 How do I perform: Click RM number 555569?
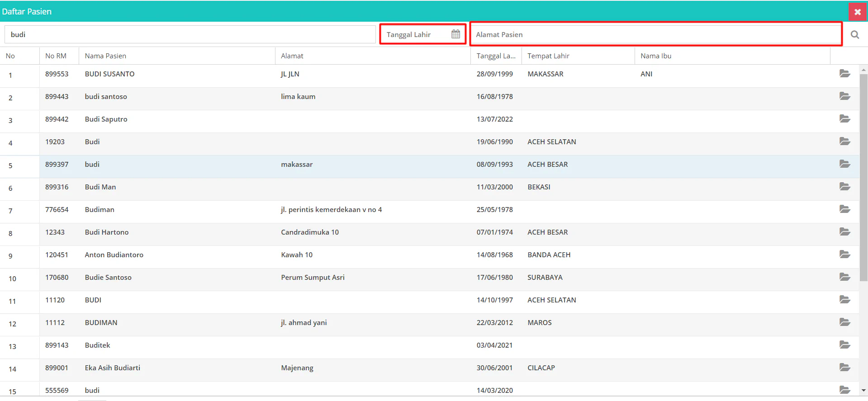57,390
